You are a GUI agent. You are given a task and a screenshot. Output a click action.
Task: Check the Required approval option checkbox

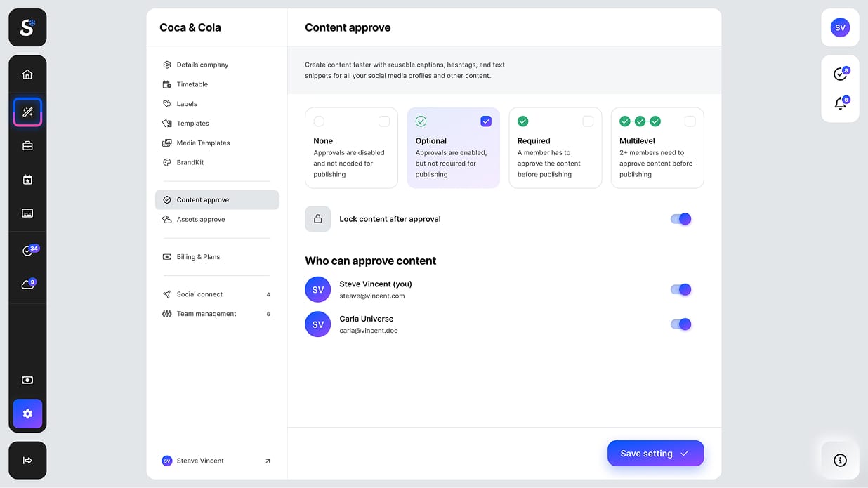588,121
